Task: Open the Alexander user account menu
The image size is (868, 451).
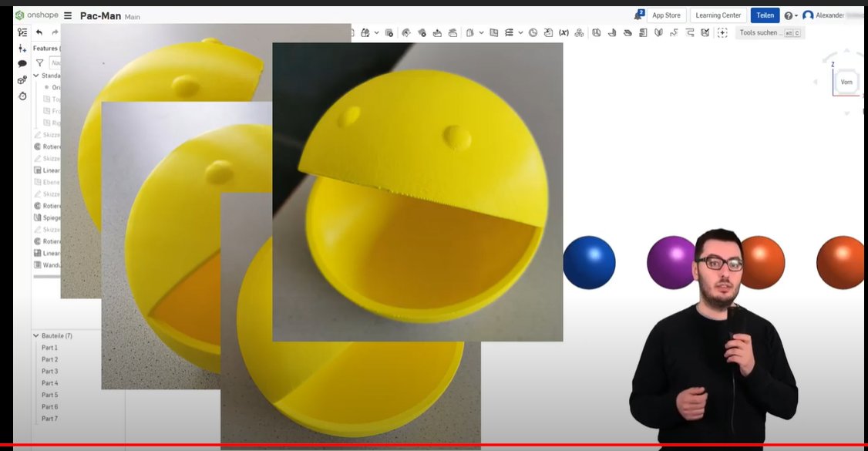Action: tap(824, 15)
